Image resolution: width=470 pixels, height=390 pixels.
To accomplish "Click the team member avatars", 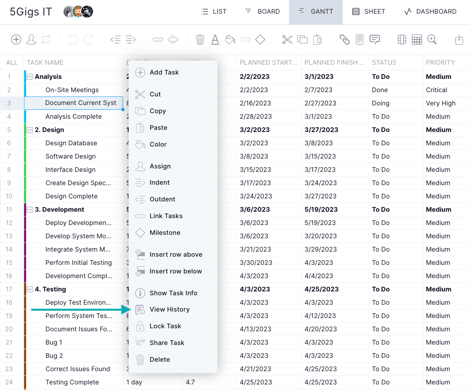I will 78,12.
